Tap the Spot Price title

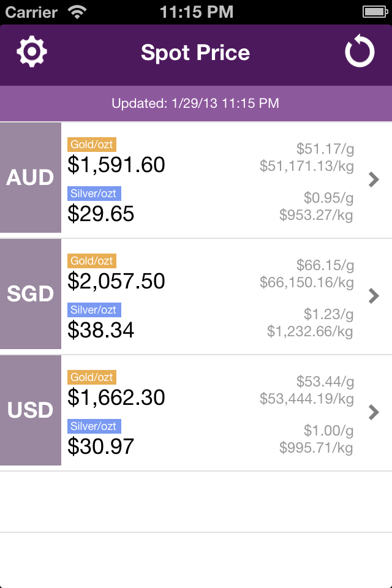(x=195, y=53)
